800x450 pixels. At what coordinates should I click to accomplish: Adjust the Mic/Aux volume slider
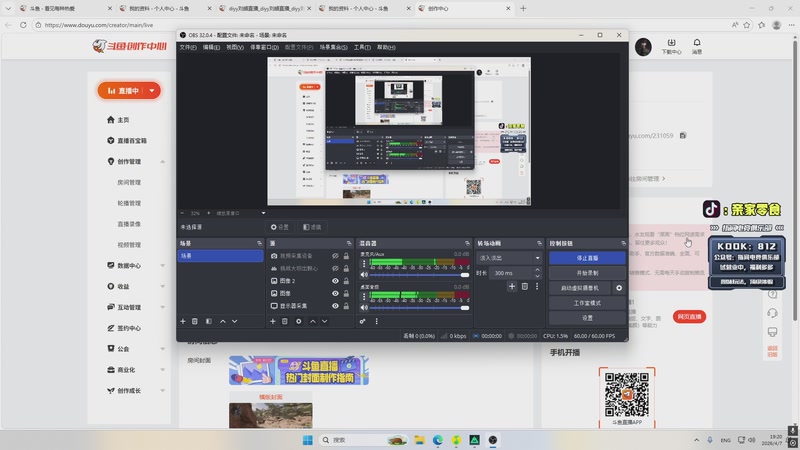(x=419, y=275)
